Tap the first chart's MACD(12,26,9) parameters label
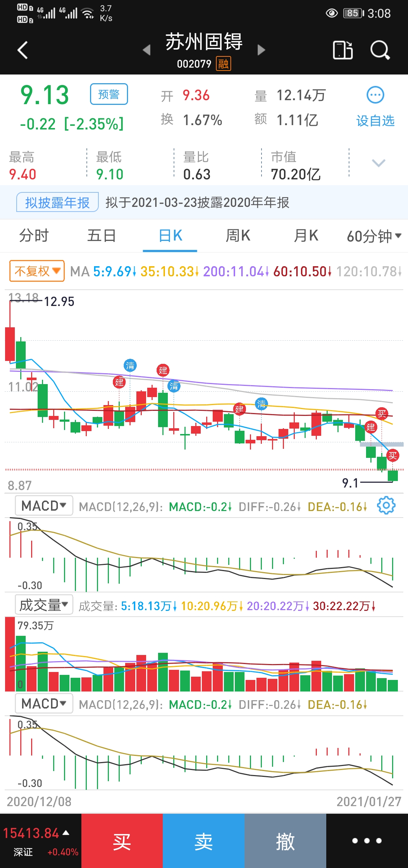 (121, 507)
